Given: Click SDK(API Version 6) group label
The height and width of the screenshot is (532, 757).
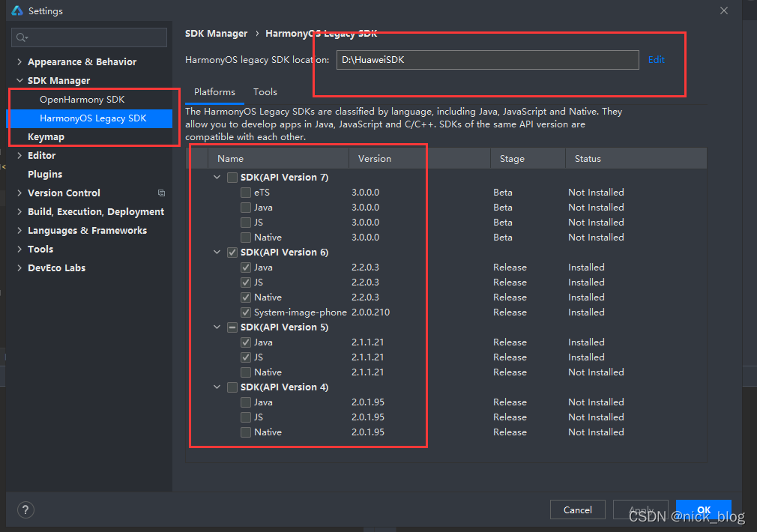Looking at the screenshot, I should 284,253.
